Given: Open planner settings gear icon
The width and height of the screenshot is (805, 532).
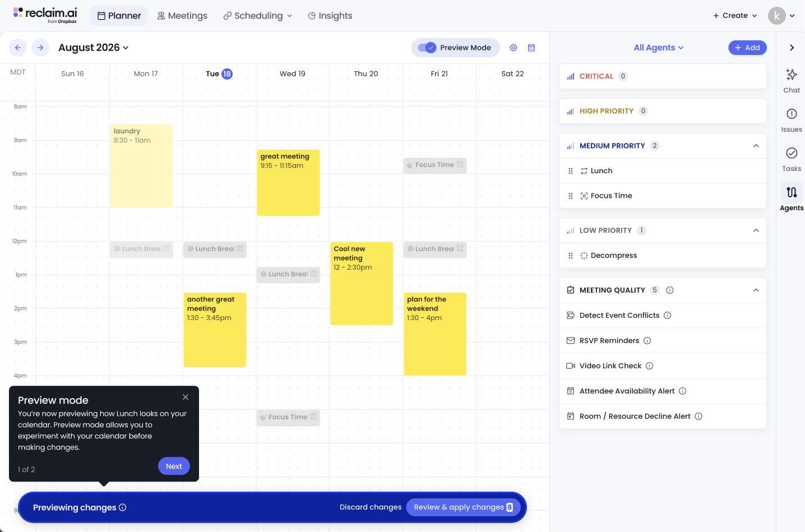Looking at the screenshot, I should pyautogui.click(x=513, y=48).
